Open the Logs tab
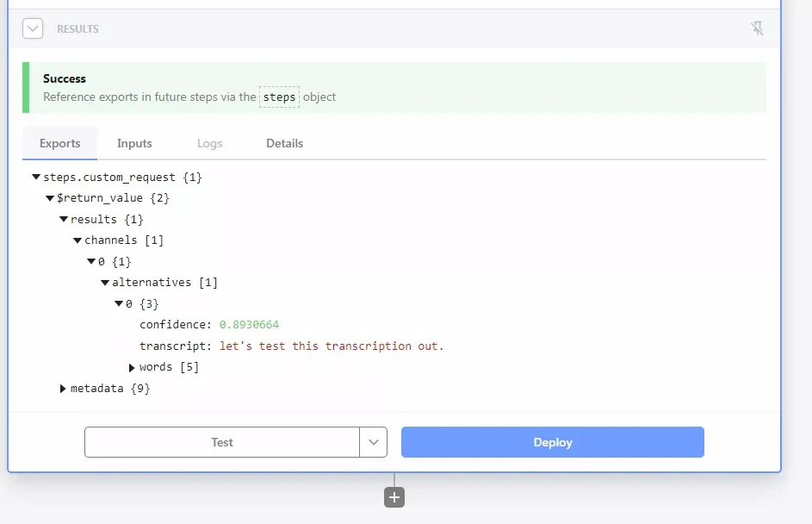This screenshot has width=812, height=524. tap(210, 144)
